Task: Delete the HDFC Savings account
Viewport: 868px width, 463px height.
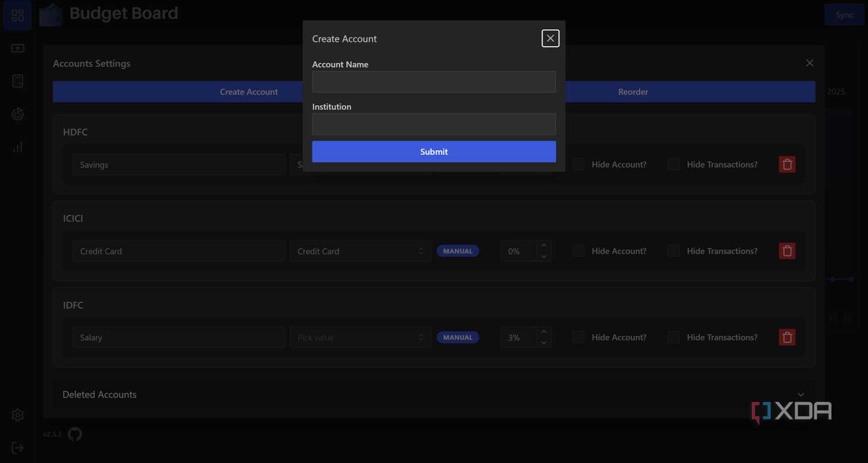Action: [x=787, y=164]
